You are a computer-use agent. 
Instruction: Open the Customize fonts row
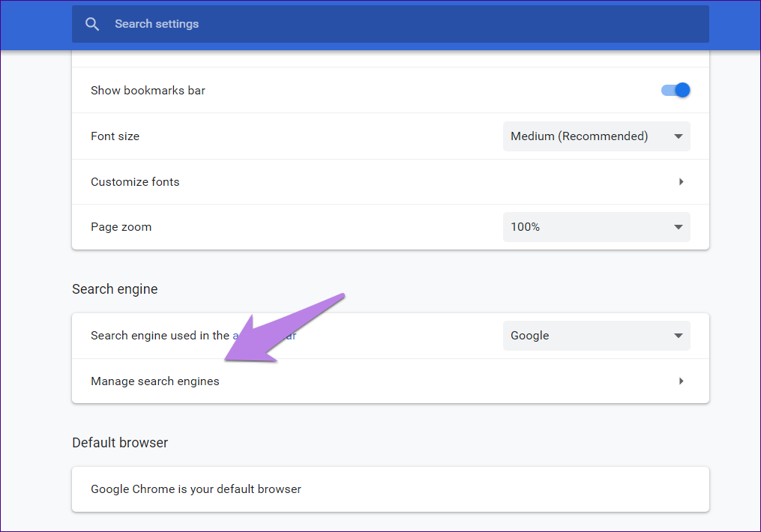[x=375, y=182]
